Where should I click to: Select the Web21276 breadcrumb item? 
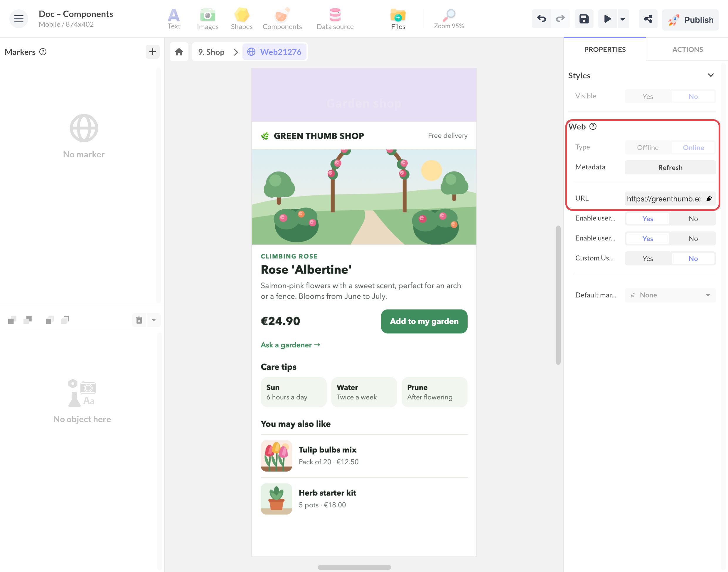pyautogui.click(x=274, y=52)
